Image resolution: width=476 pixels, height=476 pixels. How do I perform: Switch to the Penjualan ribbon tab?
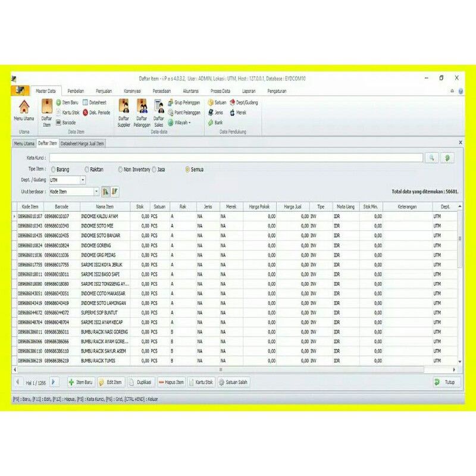(x=104, y=91)
